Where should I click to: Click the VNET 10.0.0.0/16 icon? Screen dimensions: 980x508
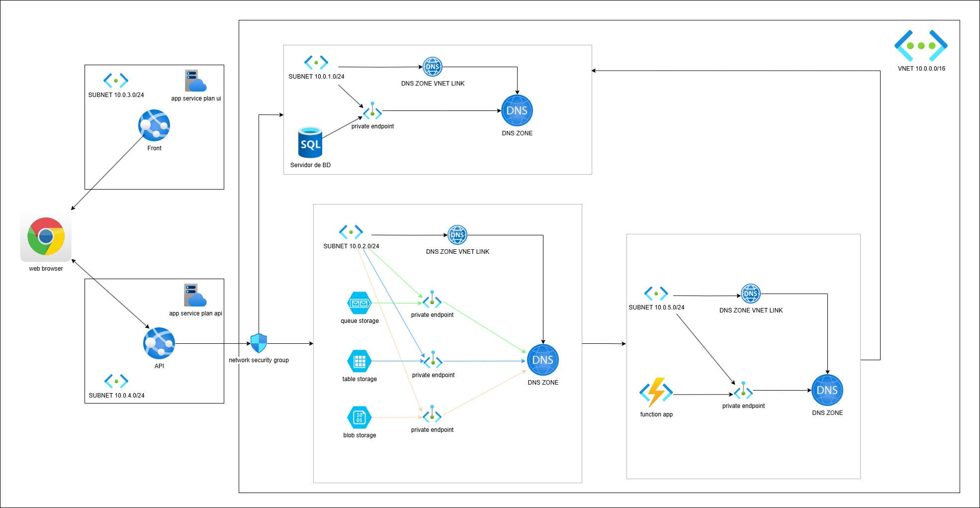click(x=921, y=46)
